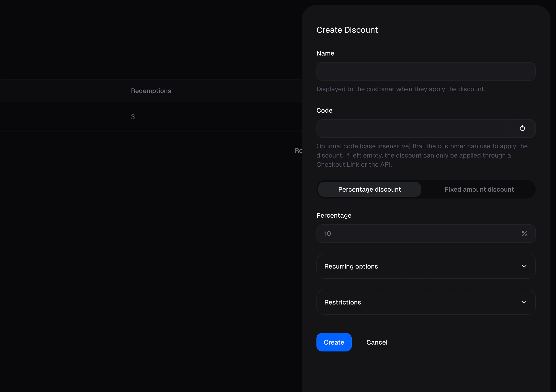Expand the Recurring options section label
Viewport: 556px width, 392px height.
point(351,266)
